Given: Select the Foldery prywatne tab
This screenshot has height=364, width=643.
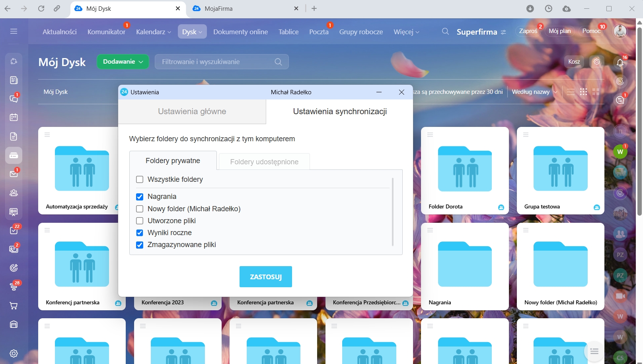Looking at the screenshot, I should pyautogui.click(x=173, y=161).
